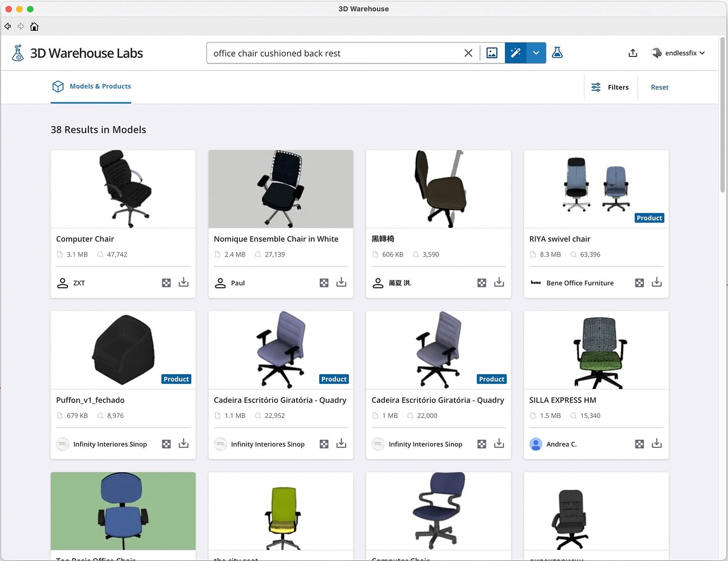Open the Bene Office Furniture profile
728x561 pixels.
pos(580,283)
